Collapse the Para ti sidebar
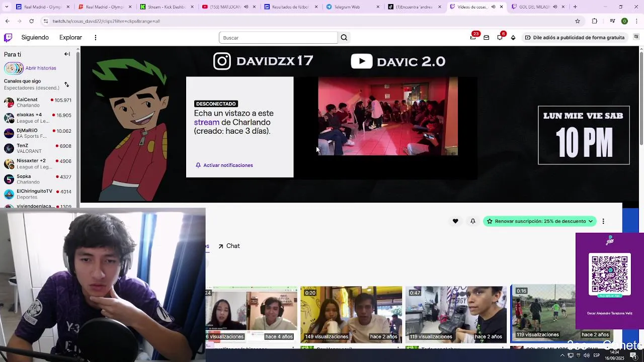 [x=67, y=54]
